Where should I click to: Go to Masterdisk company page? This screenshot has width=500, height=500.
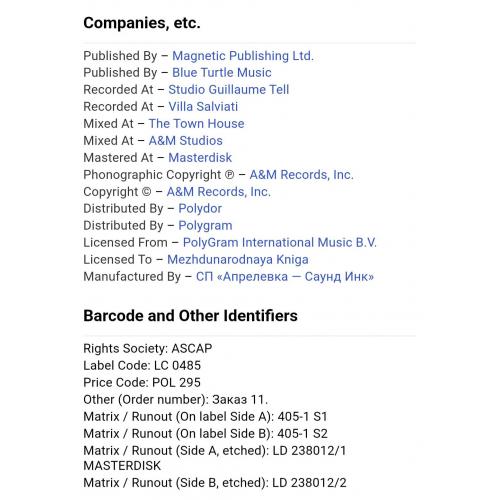pos(200,158)
